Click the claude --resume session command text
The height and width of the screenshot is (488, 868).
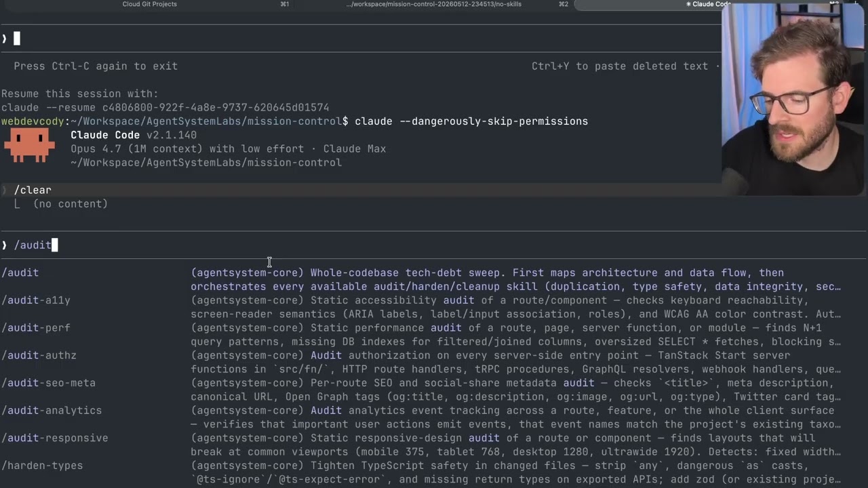pos(165,107)
